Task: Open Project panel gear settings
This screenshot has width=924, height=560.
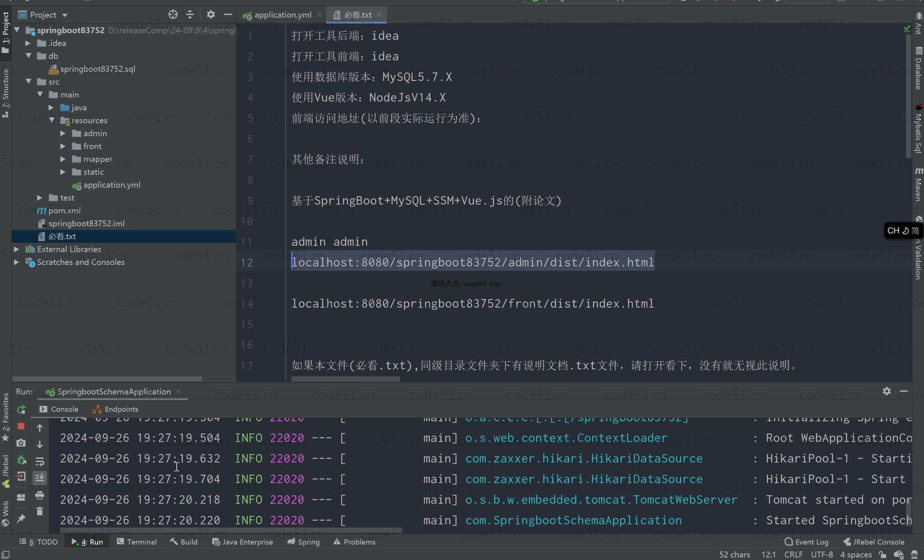Action: 211,15
